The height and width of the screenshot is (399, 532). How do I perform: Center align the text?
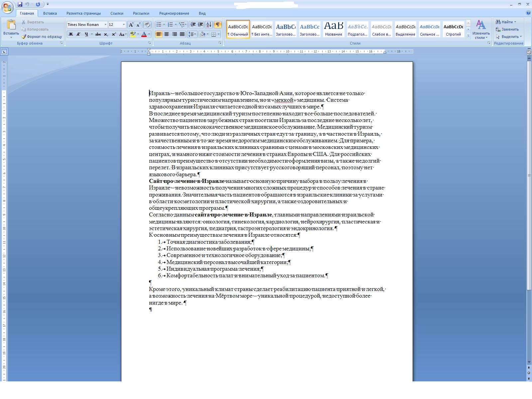pos(167,34)
